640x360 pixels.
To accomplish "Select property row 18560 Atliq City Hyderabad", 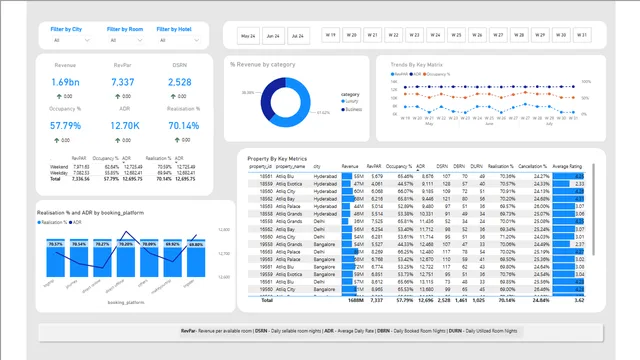I will 416,191.
